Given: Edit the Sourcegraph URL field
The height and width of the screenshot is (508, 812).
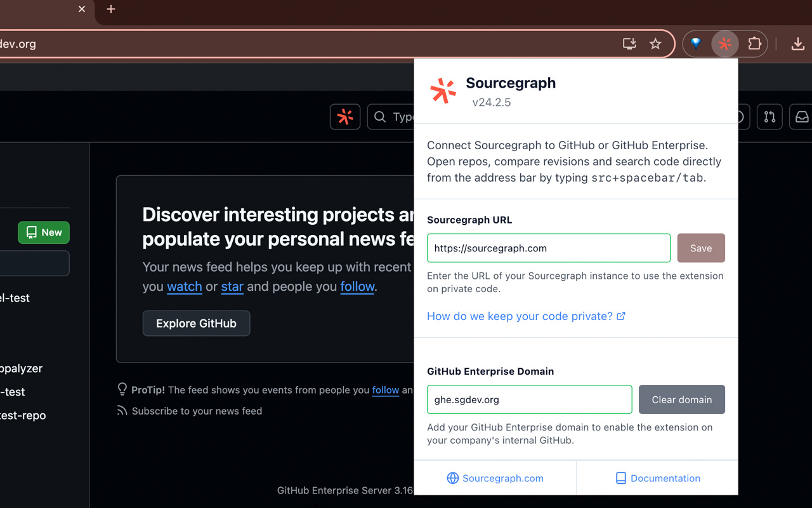Looking at the screenshot, I should 549,248.
